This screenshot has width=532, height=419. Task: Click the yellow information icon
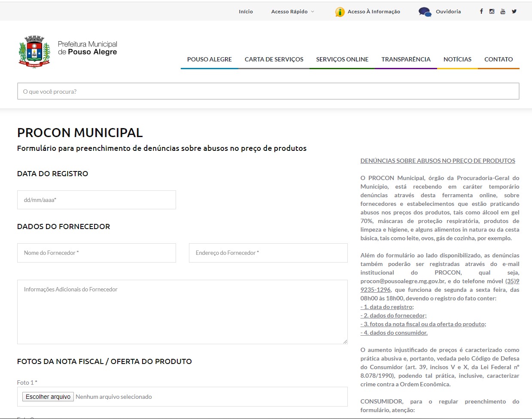pos(340,12)
